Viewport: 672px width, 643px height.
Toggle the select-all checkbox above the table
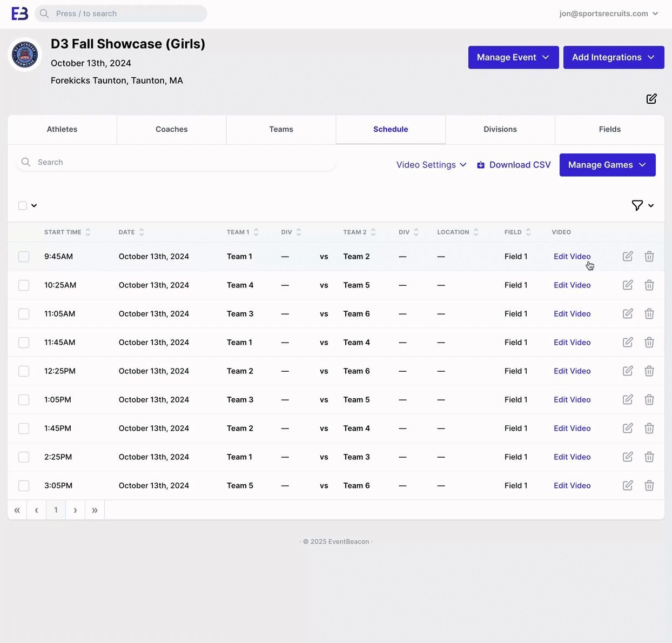click(x=23, y=205)
